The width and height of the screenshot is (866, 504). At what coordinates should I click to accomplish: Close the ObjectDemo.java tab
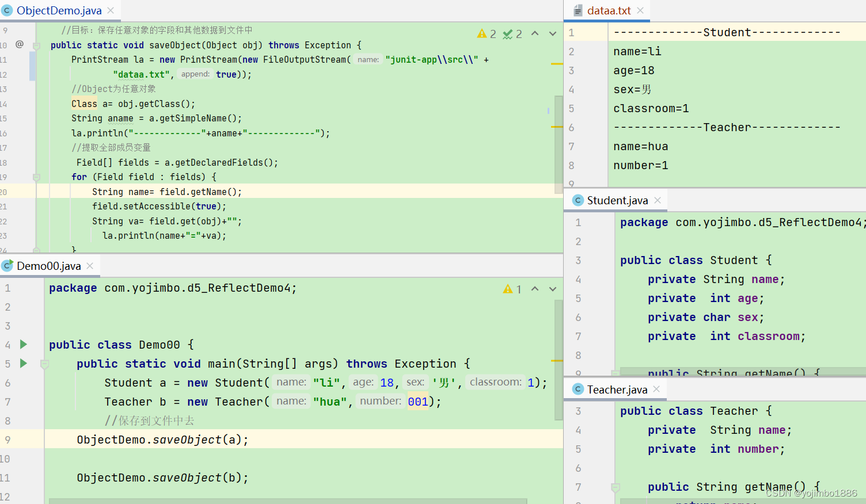pos(111,10)
